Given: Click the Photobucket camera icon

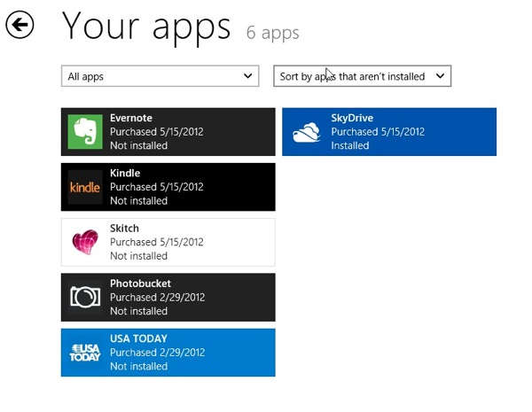Looking at the screenshot, I should pyautogui.click(x=85, y=298).
